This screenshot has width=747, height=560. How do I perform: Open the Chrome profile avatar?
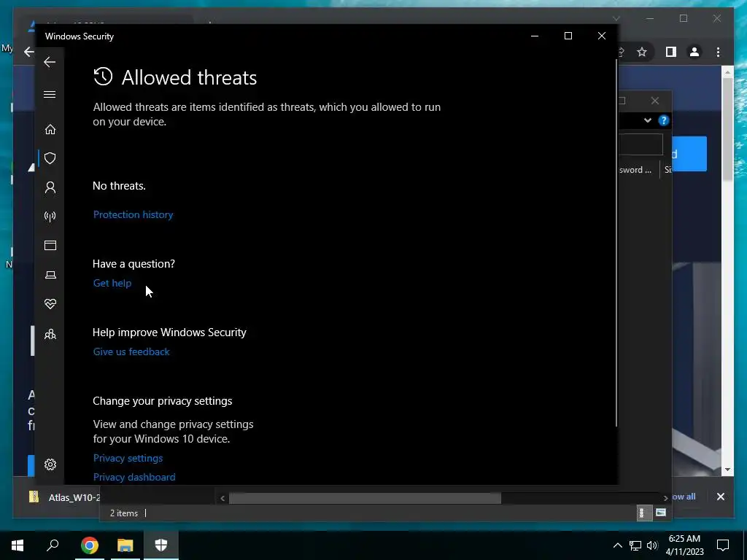(694, 52)
